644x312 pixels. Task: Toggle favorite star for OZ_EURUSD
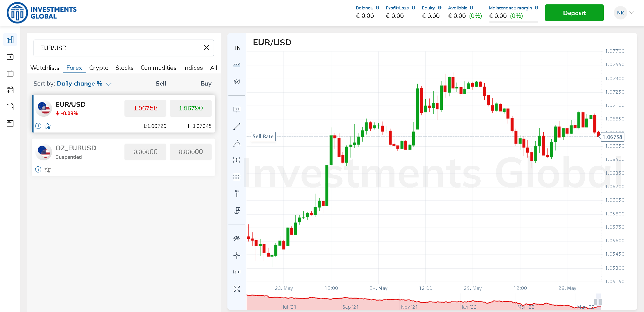click(48, 169)
